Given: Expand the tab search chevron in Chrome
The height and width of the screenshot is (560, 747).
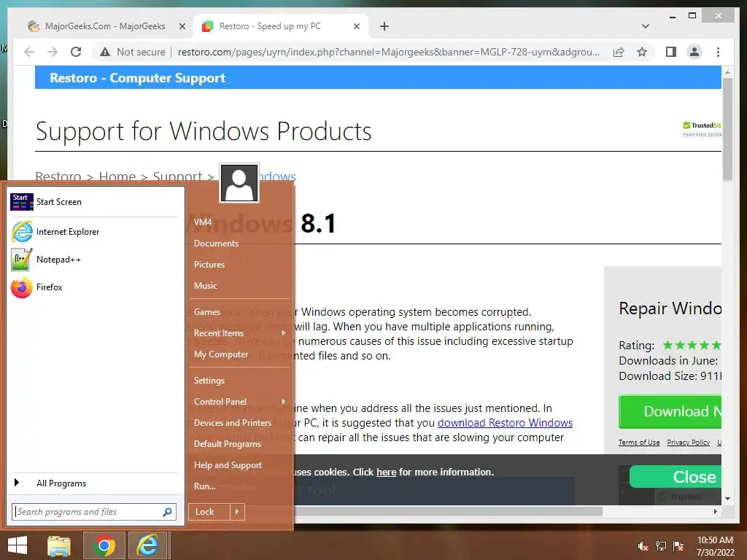Looking at the screenshot, I should point(646,26).
